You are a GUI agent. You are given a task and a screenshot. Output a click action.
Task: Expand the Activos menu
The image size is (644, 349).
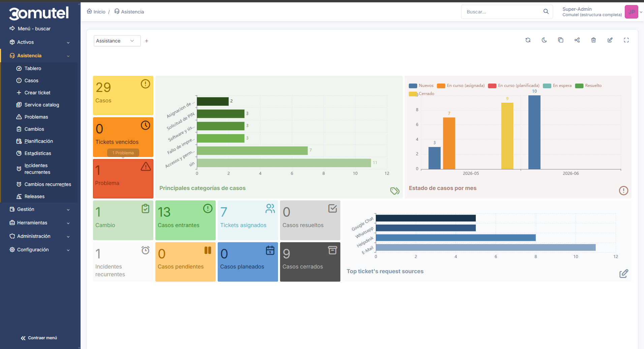point(40,42)
